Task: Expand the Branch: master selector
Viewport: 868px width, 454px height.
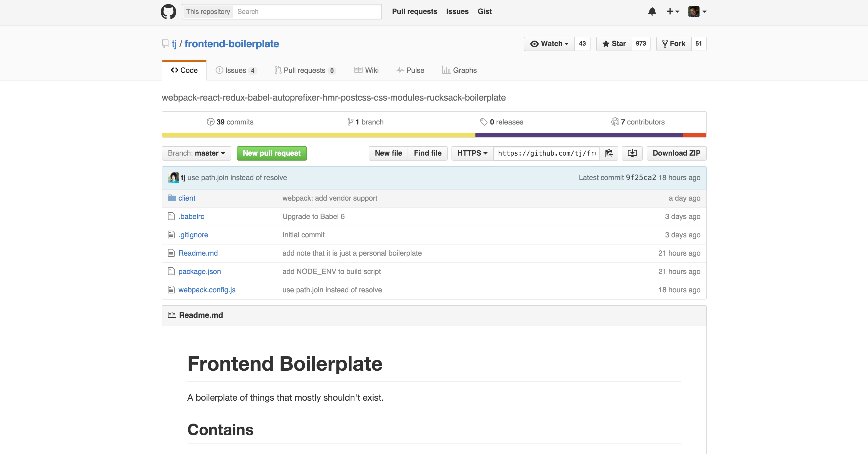Action: (x=196, y=153)
